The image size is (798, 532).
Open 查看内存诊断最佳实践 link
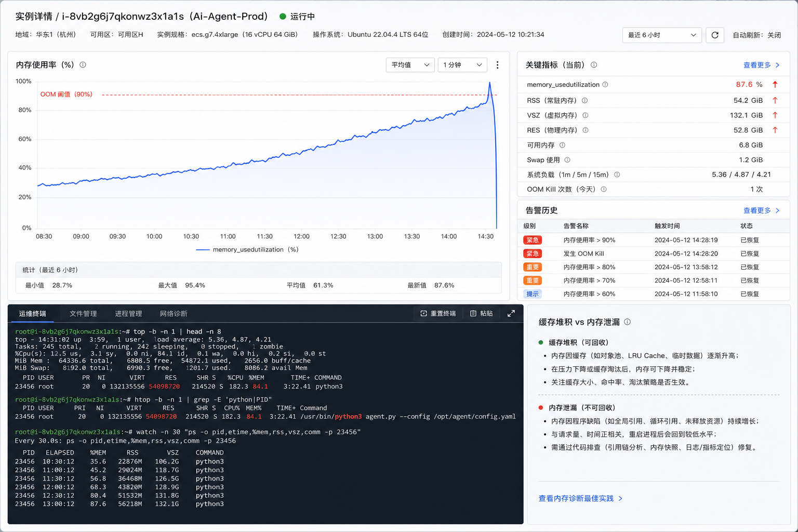(580, 498)
